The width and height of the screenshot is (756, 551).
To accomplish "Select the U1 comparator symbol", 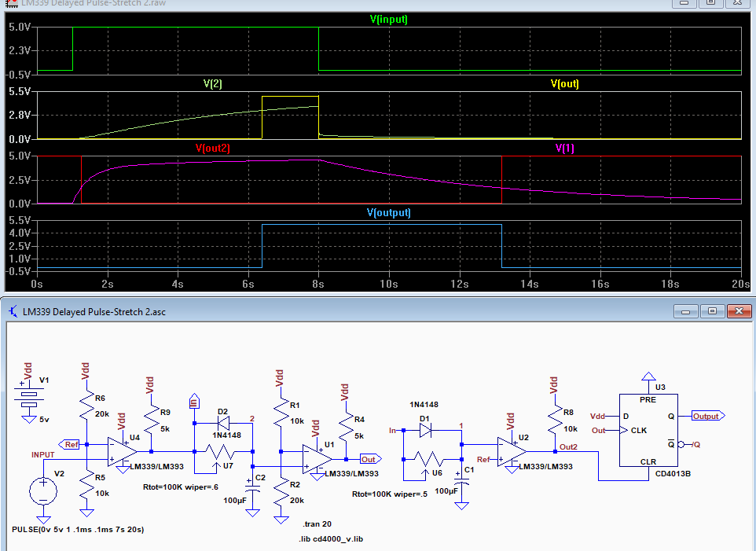I will (316, 459).
